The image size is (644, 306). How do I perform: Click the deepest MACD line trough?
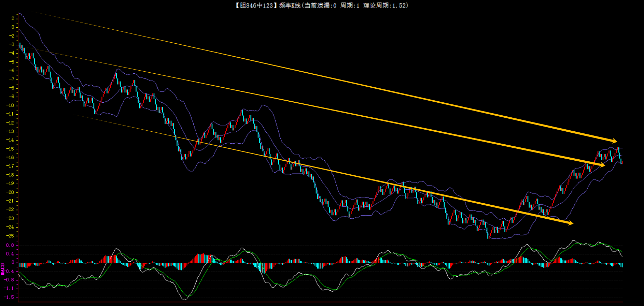click(x=184, y=299)
